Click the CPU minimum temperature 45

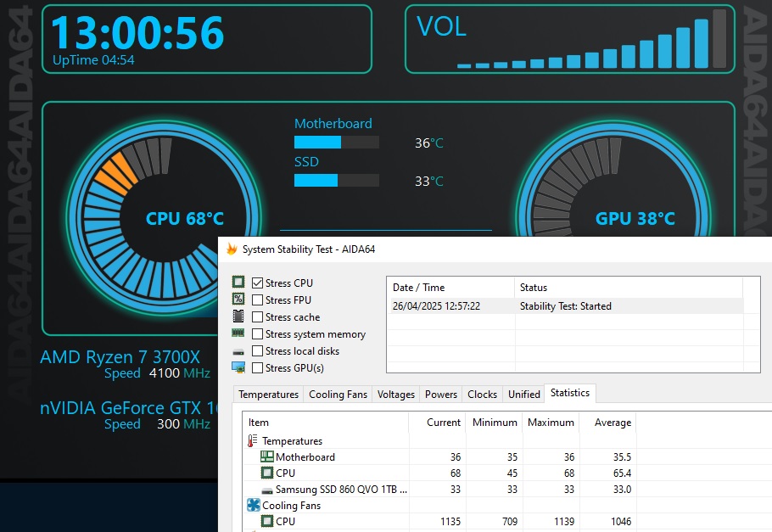(512, 473)
